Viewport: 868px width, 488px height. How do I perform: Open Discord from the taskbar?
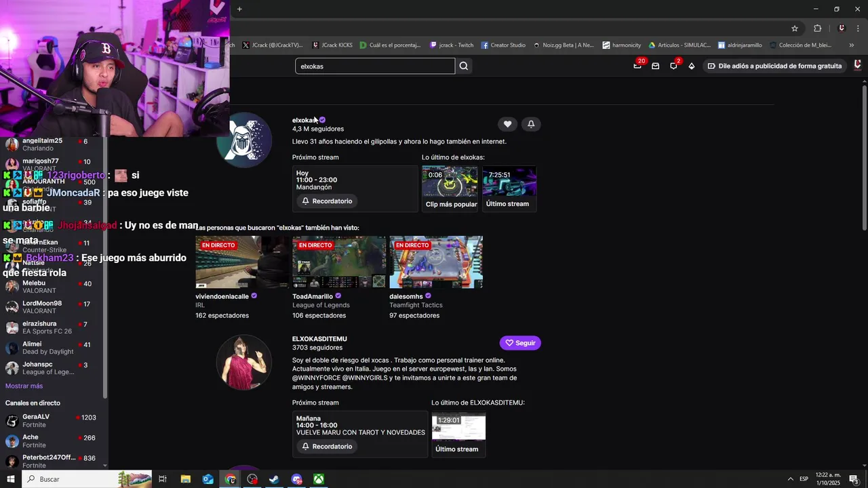(296, 479)
